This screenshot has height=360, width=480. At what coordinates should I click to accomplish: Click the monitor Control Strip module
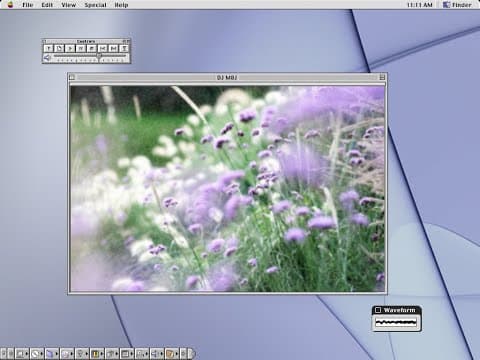tap(125, 353)
